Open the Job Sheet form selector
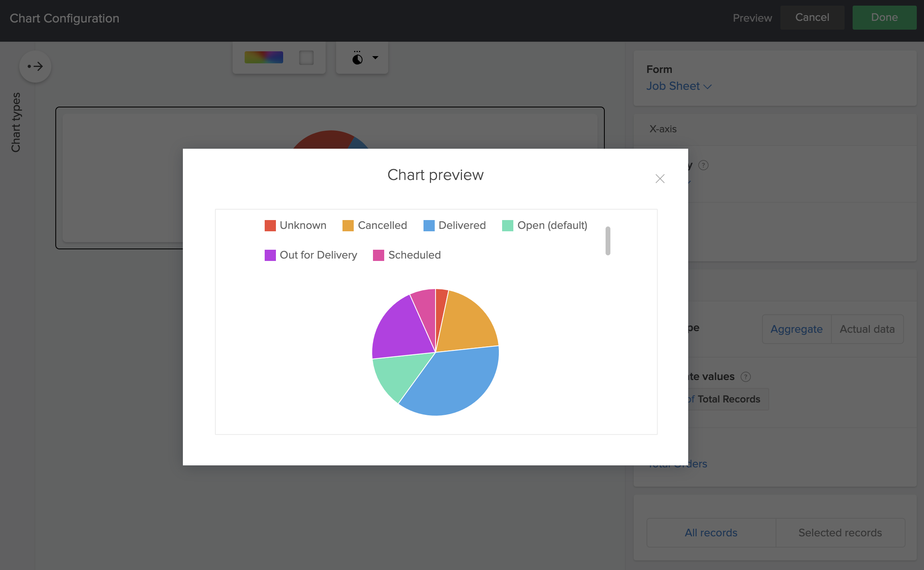The image size is (924, 570). click(x=679, y=86)
